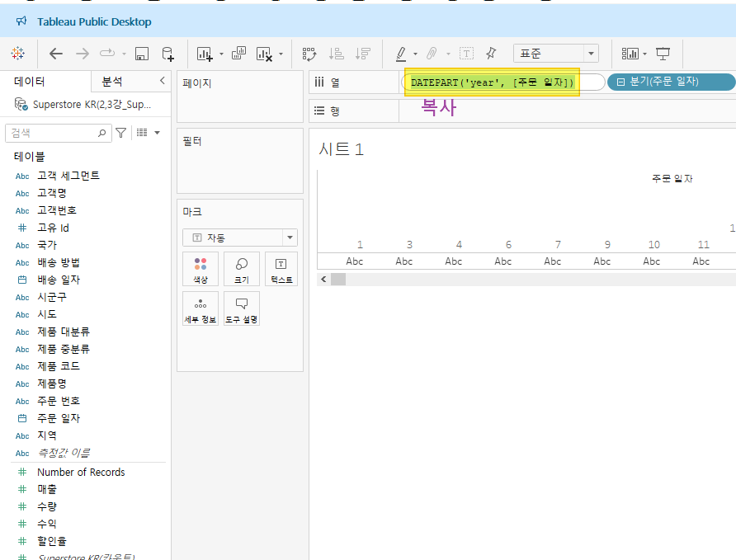Click the Undo back arrow

tap(56, 54)
